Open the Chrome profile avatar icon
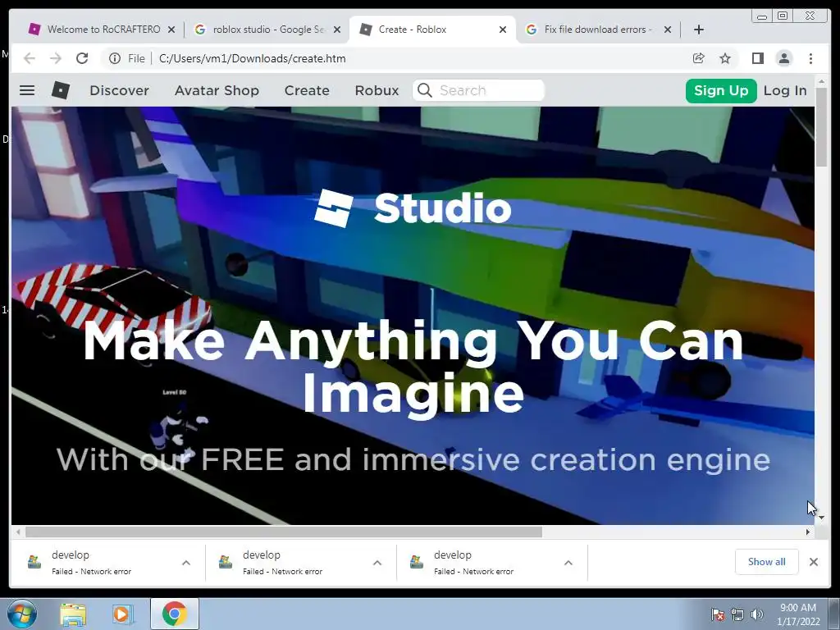 783,58
